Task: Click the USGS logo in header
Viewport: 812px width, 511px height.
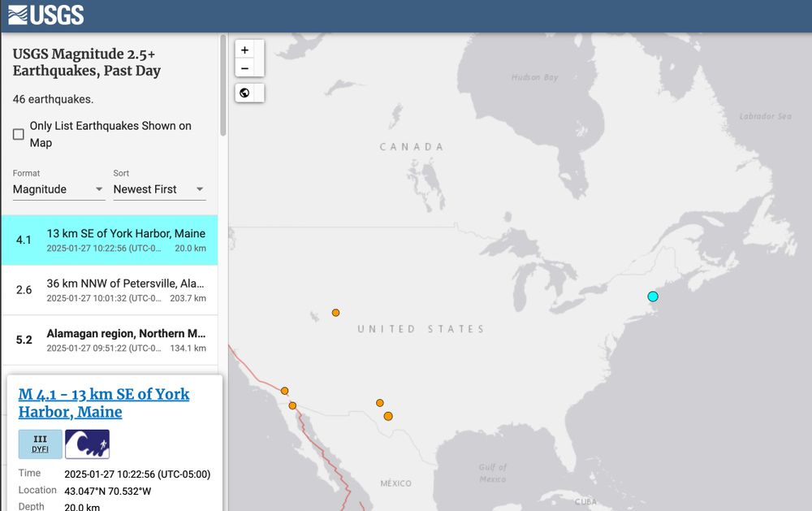Action: pyautogui.click(x=45, y=15)
